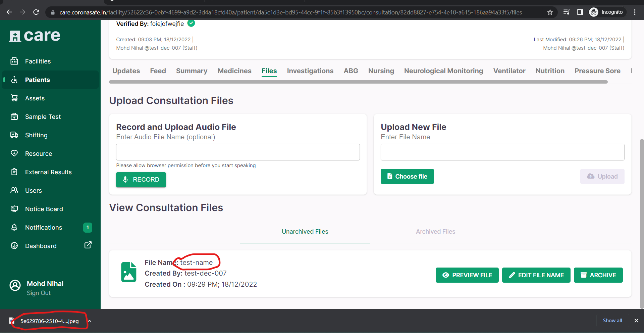
Task: Select the Patients icon in sidebar
Action: (14, 80)
